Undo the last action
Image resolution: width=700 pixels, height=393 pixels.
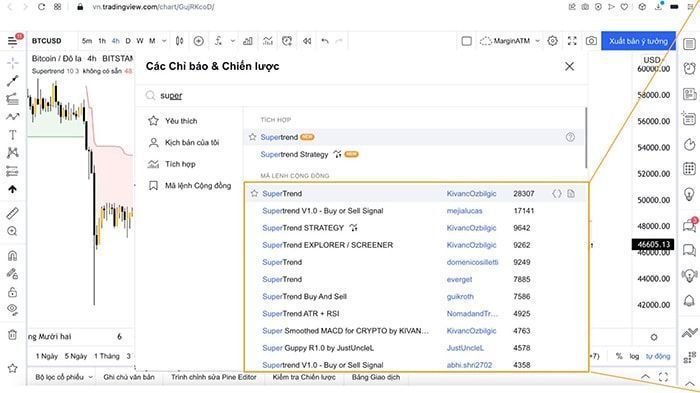325,41
